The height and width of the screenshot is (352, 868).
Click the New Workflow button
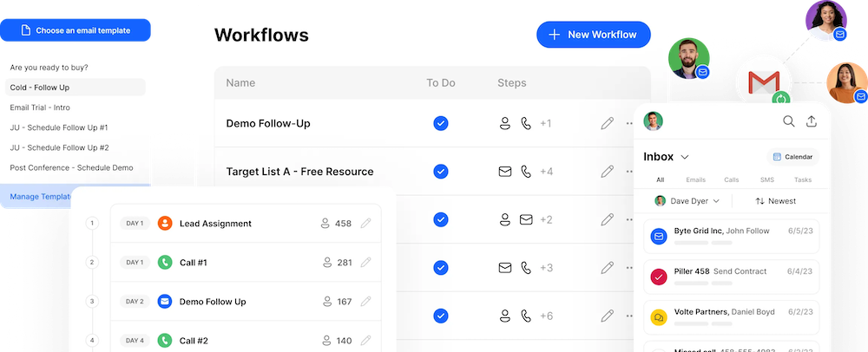pyautogui.click(x=593, y=35)
